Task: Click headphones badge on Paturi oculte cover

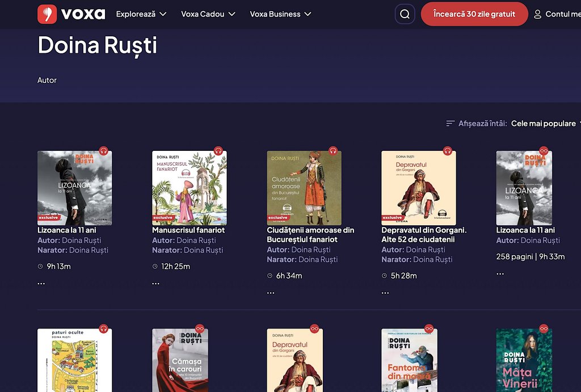Action: [x=103, y=329]
